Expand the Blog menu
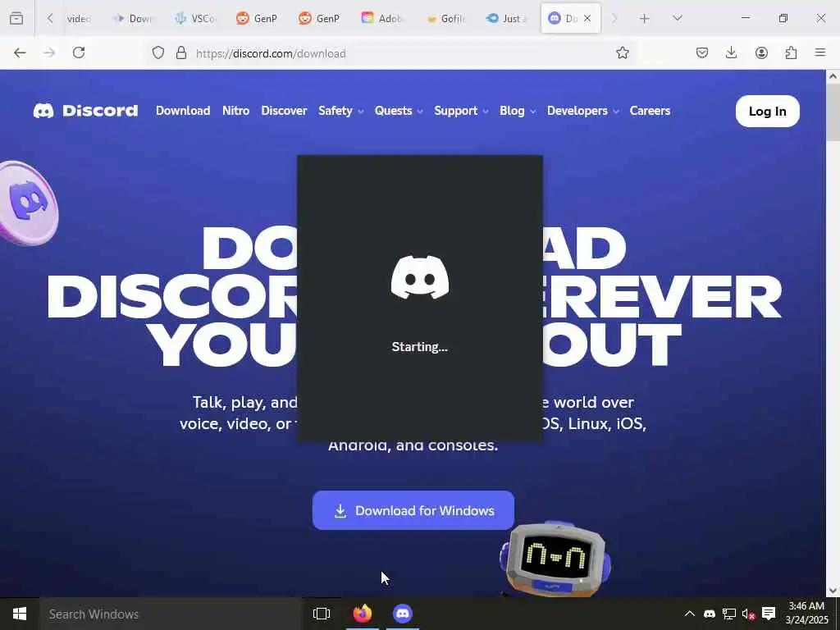Viewport: 840px width, 630px height. point(518,111)
